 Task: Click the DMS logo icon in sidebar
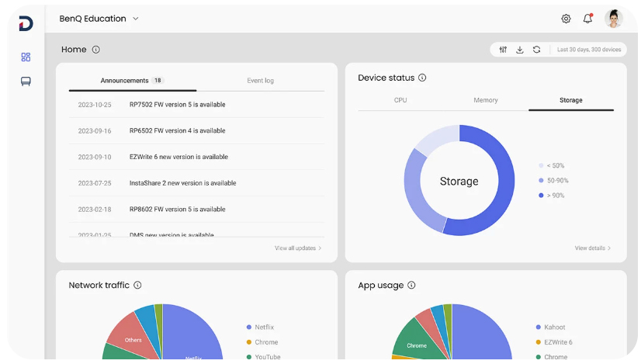click(26, 24)
